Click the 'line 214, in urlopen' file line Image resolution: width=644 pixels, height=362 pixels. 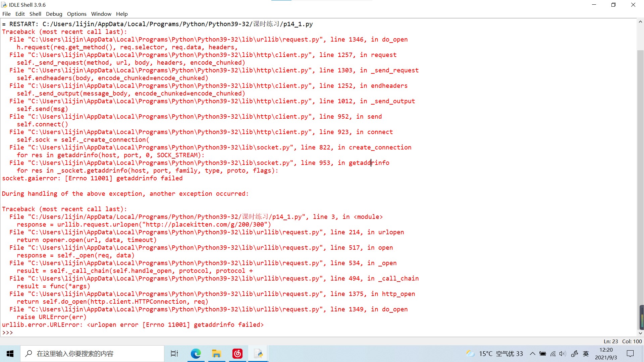pyautogui.click(x=207, y=232)
